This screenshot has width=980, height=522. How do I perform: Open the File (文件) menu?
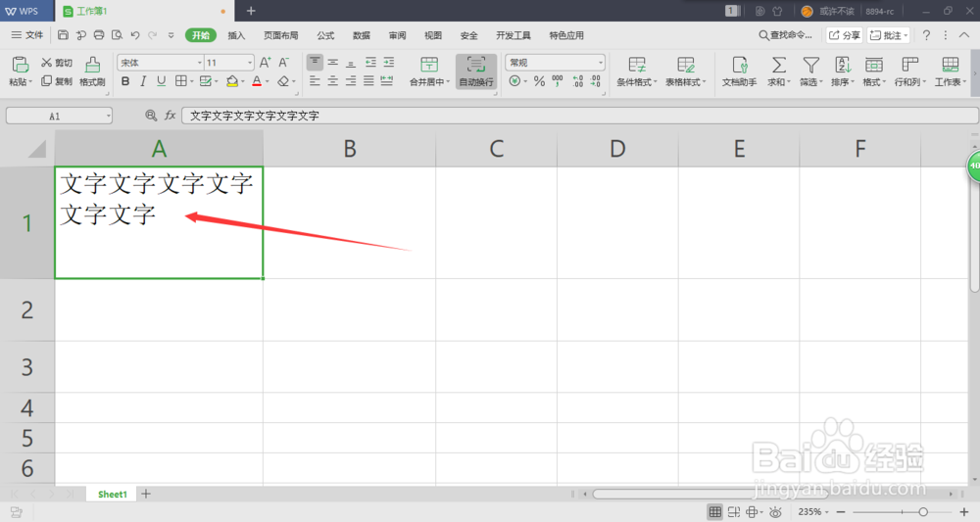27,35
